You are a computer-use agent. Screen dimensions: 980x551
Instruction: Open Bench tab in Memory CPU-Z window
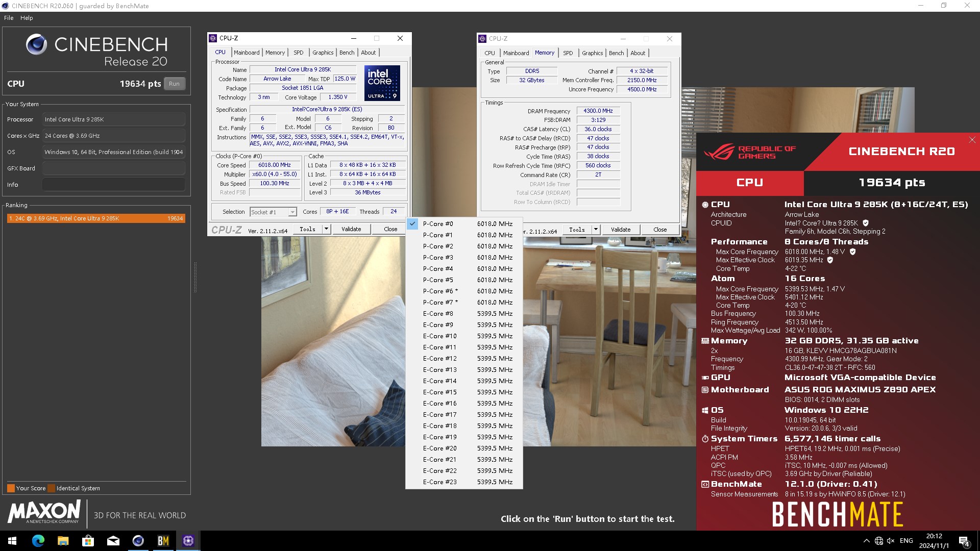click(x=616, y=53)
